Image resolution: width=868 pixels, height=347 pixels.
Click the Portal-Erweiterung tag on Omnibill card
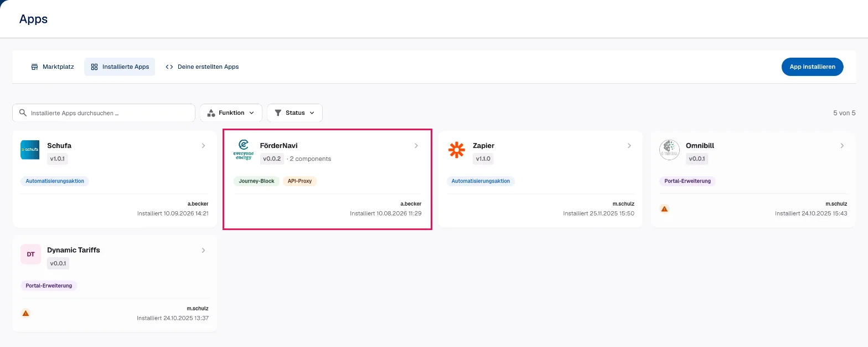(x=688, y=181)
